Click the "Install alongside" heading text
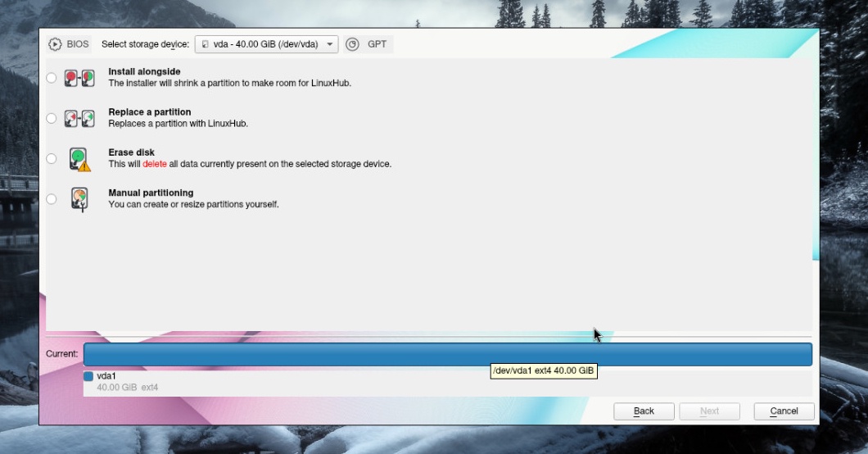This screenshot has width=868, height=454. click(144, 72)
